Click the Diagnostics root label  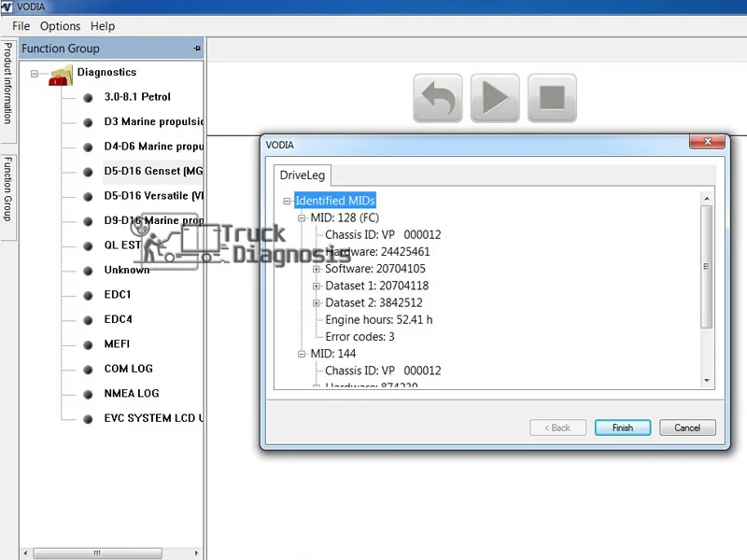[x=106, y=72]
